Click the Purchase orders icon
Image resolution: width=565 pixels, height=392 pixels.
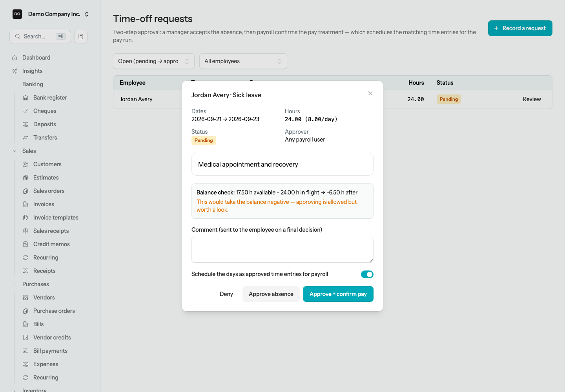pyautogui.click(x=26, y=311)
